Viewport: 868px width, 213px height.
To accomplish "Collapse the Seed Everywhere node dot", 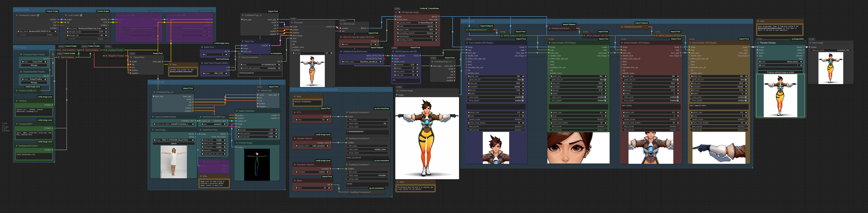I will pyautogui.click(x=240, y=57).
